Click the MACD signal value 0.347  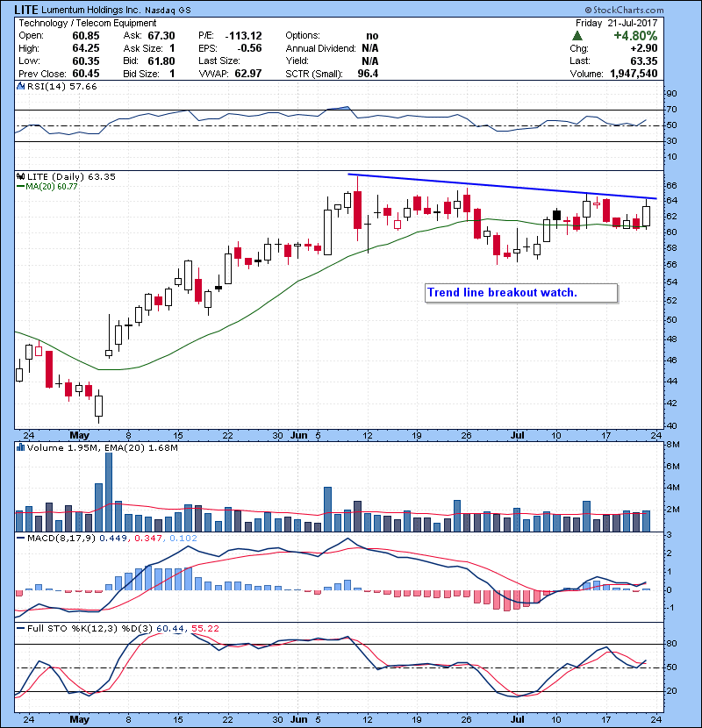(x=148, y=539)
